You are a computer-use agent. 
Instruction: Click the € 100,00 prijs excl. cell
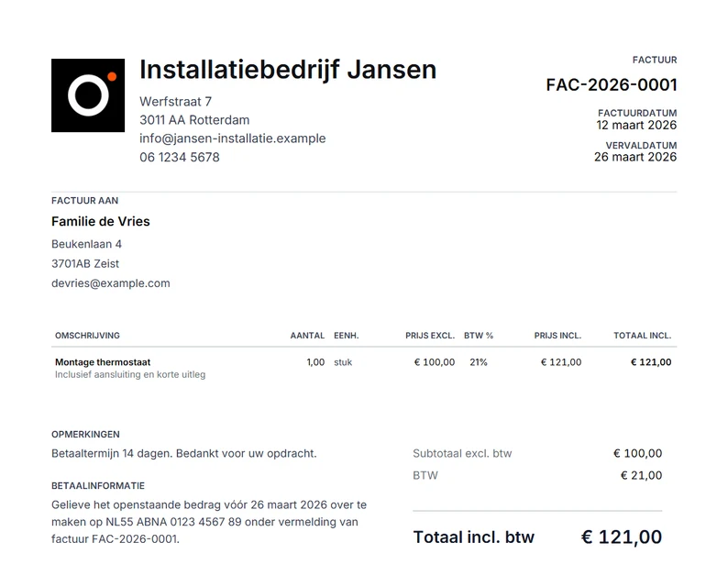point(434,362)
